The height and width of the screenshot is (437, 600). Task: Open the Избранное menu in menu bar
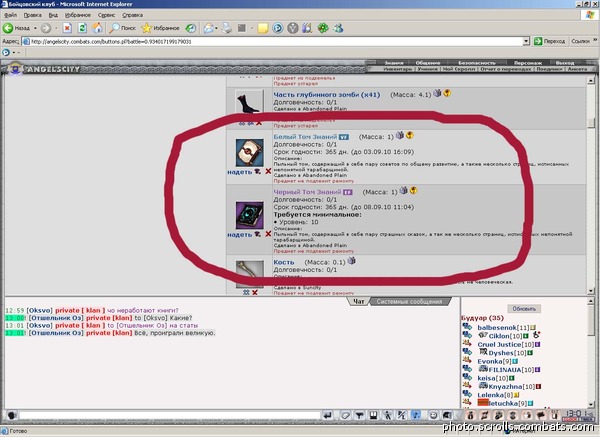pyautogui.click(x=78, y=15)
